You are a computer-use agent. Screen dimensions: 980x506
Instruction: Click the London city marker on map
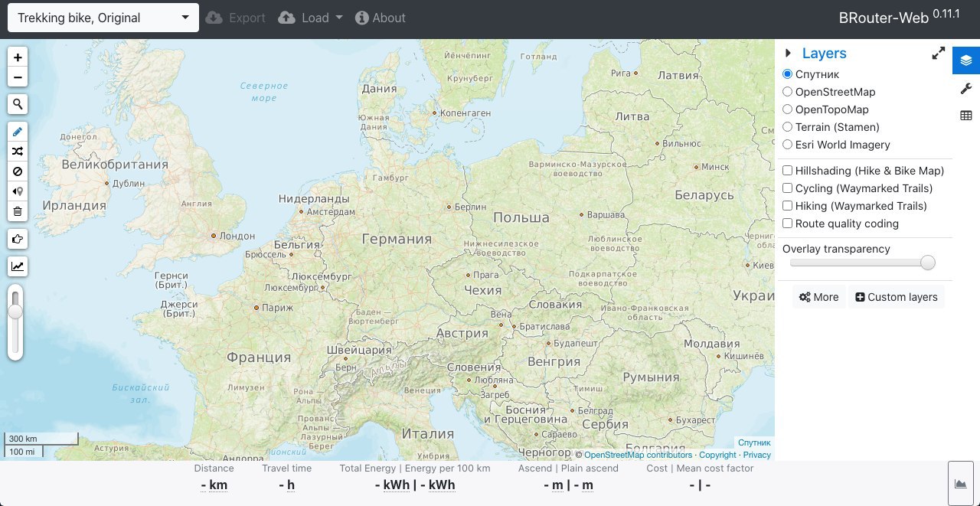[x=214, y=236]
